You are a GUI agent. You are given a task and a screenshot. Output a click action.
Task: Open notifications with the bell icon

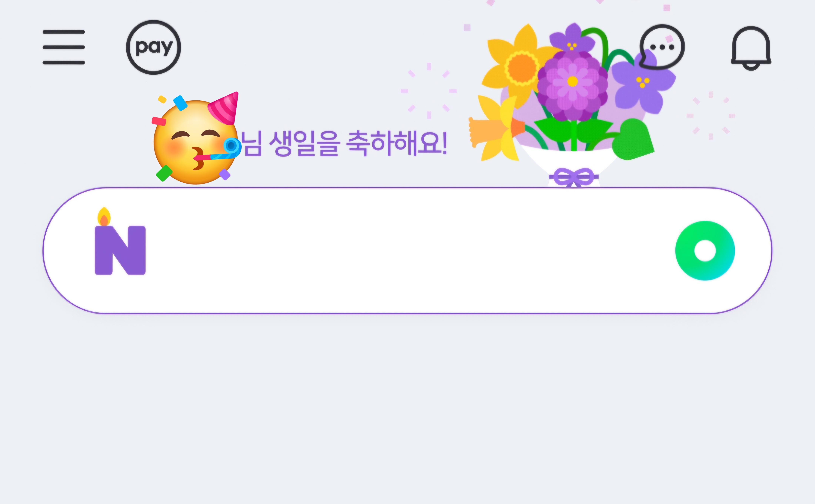point(751,48)
